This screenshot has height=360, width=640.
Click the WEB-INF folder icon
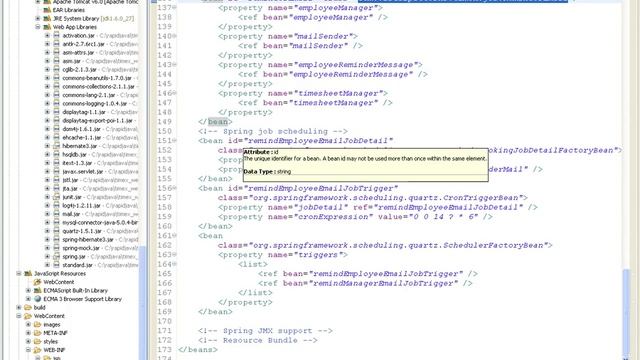point(38,350)
